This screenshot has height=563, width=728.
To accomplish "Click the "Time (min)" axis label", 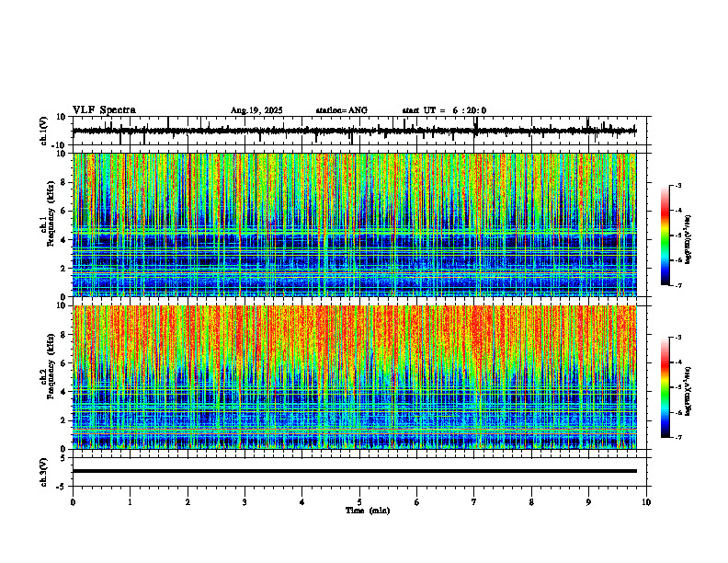I will [x=368, y=511].
